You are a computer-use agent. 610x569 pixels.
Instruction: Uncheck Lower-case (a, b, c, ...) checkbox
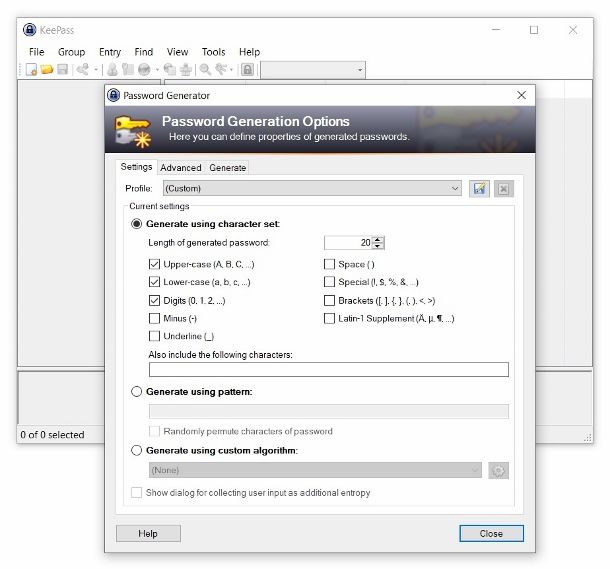pyautogui.click(x=154, y=282)
